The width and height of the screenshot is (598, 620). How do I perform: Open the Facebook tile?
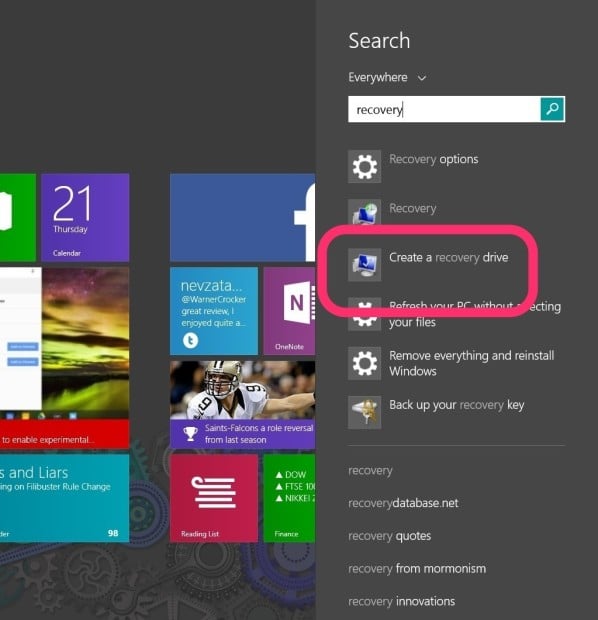point(242,217)
